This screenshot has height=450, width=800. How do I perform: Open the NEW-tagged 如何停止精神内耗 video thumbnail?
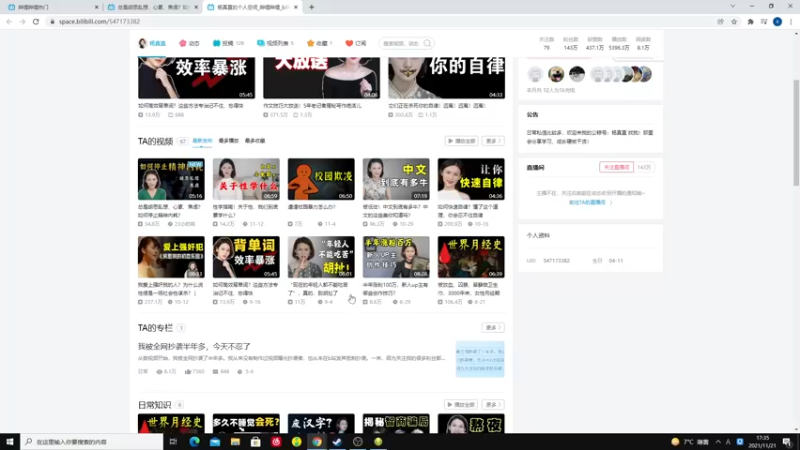(171, 179)
